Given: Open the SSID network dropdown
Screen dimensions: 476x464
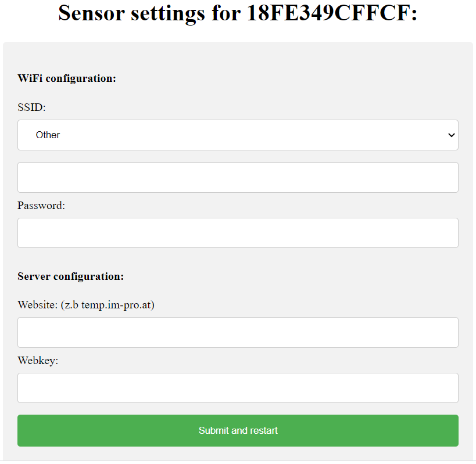Looking at the screenshot, I should tap(238, 135).
